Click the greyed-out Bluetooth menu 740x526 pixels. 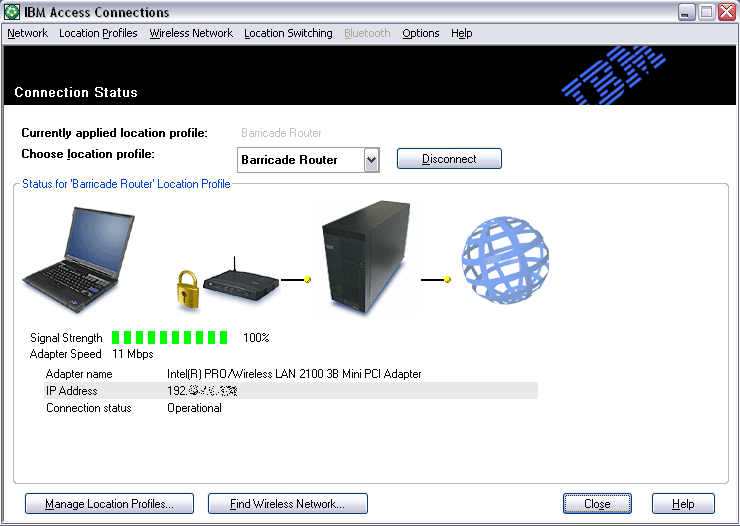367,33
